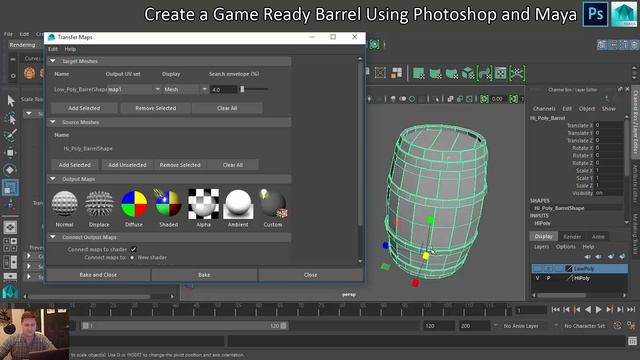Activate the Rotate tool in toolbox
The image size is (640, 360).
point(10,170)
